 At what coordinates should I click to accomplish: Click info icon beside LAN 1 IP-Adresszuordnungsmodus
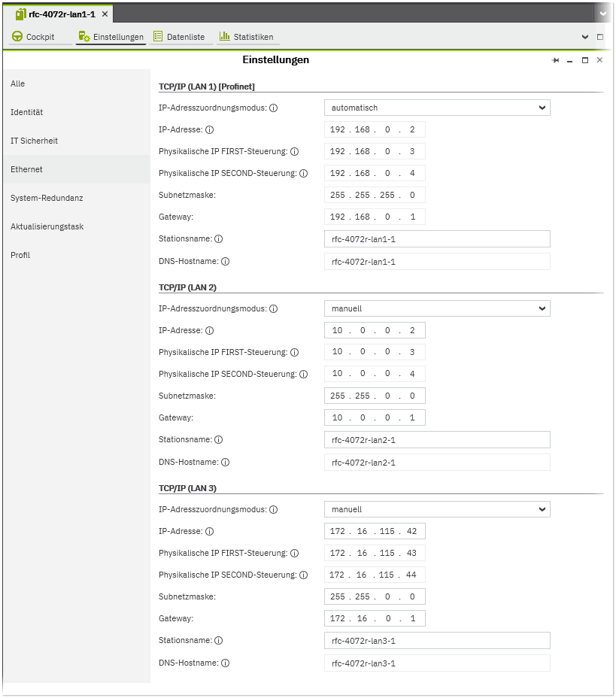pyautogui.click(x=274, y=108)
